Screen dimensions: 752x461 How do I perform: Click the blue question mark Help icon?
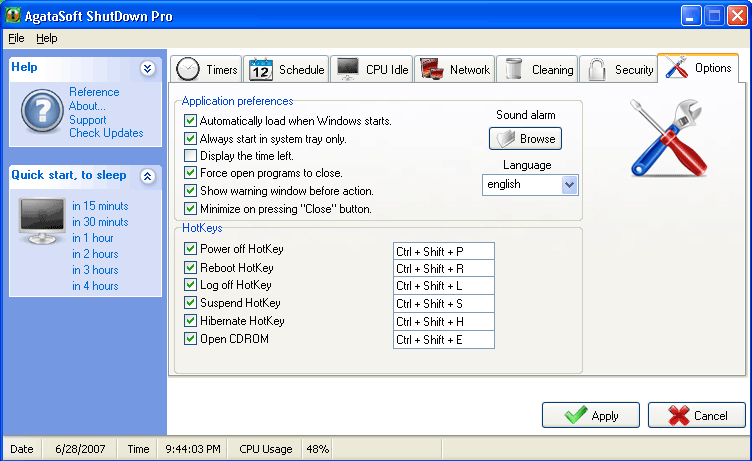(x=41, y=110)
